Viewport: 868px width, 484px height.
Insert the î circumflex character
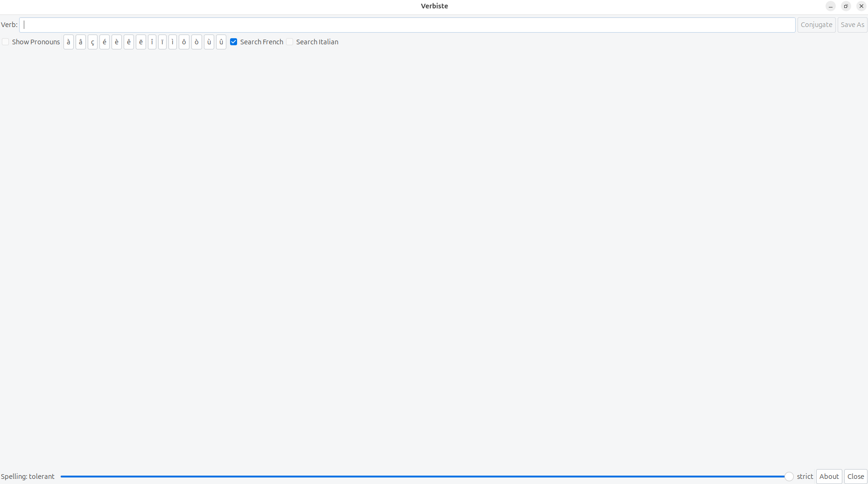point(152,42)
